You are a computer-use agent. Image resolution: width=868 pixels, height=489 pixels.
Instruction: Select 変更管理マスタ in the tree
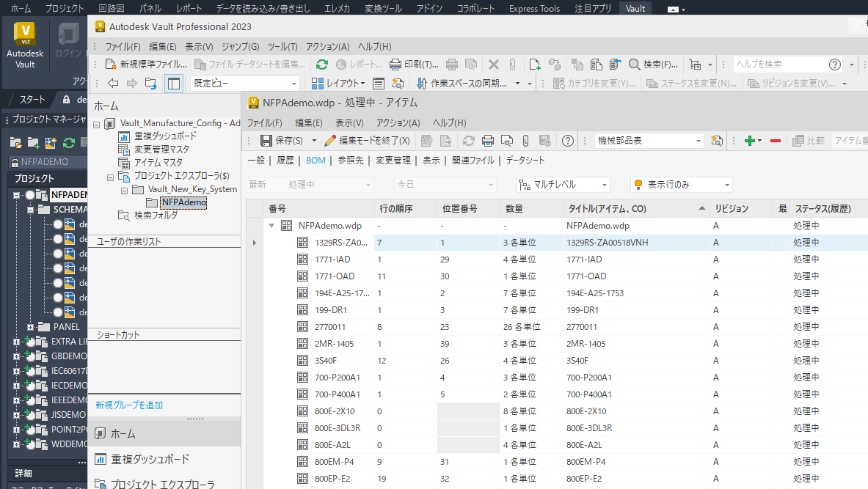(x=161, y=150)
